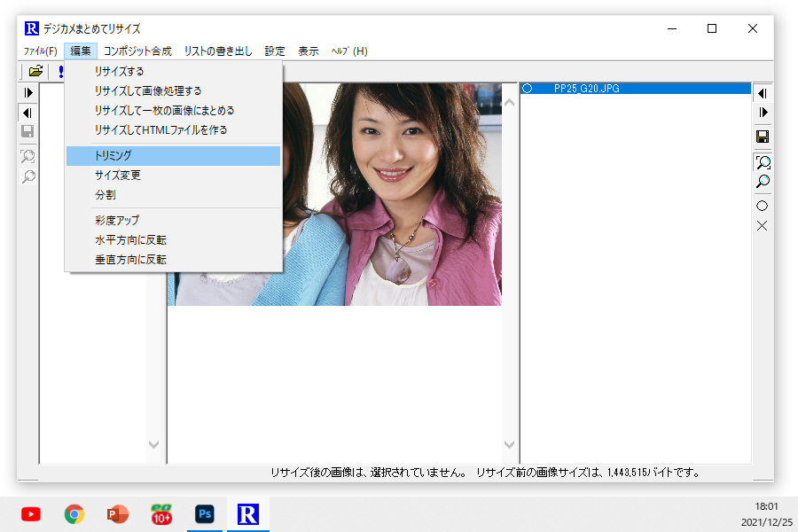Viewport: 798px width, 532px height.
Task: Click left panel plain magnifier icon
Action: click(28, 176)
